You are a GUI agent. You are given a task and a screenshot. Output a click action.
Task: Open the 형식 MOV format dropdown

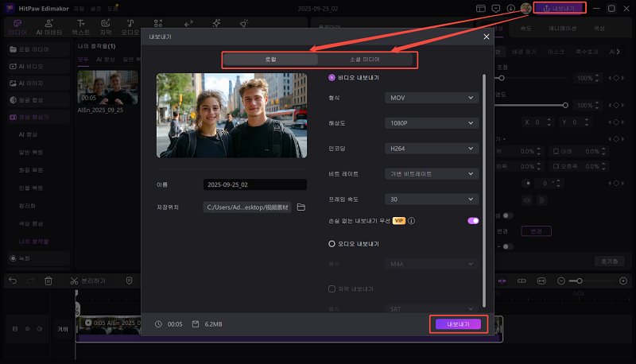(430, 98)
